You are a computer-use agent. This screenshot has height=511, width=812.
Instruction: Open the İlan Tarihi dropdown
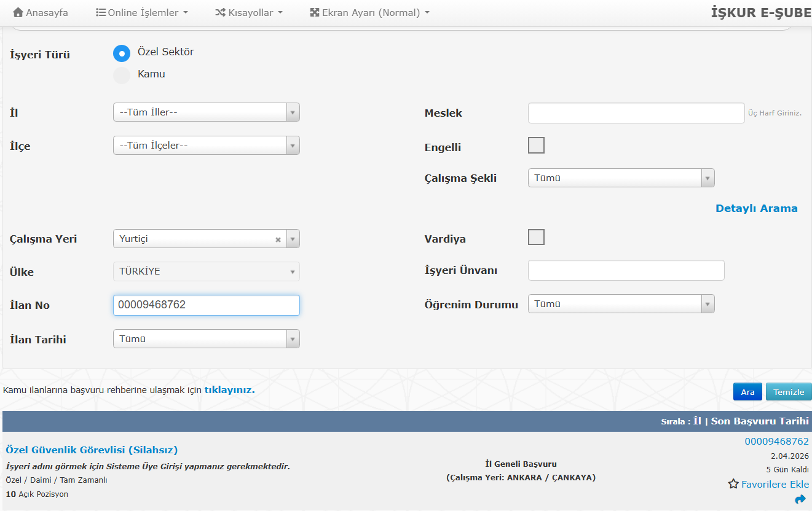207,339
